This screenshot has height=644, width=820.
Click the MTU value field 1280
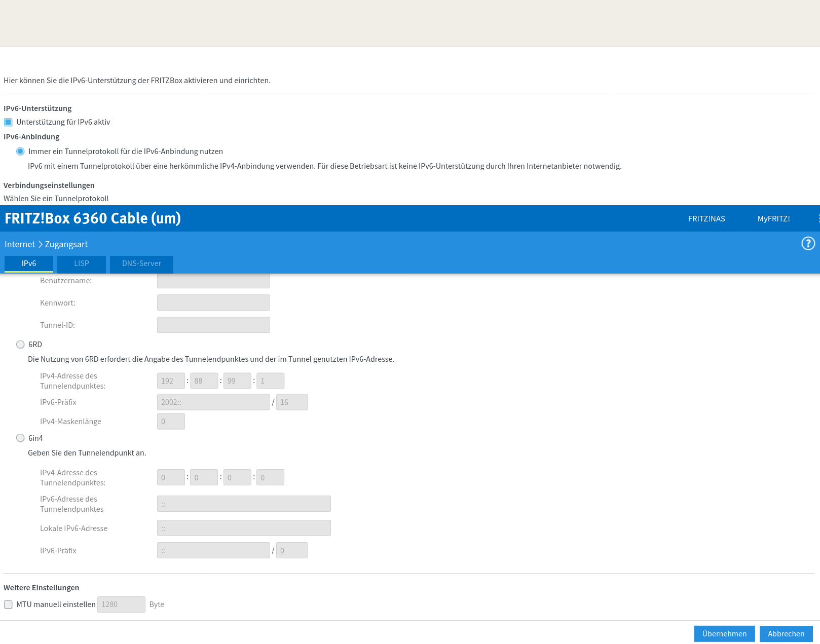tap(121, 604)
